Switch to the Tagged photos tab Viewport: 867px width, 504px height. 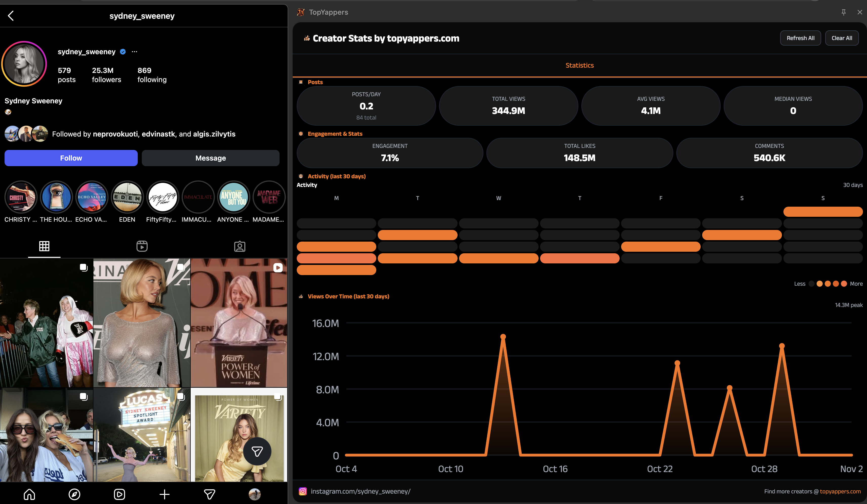240,246
